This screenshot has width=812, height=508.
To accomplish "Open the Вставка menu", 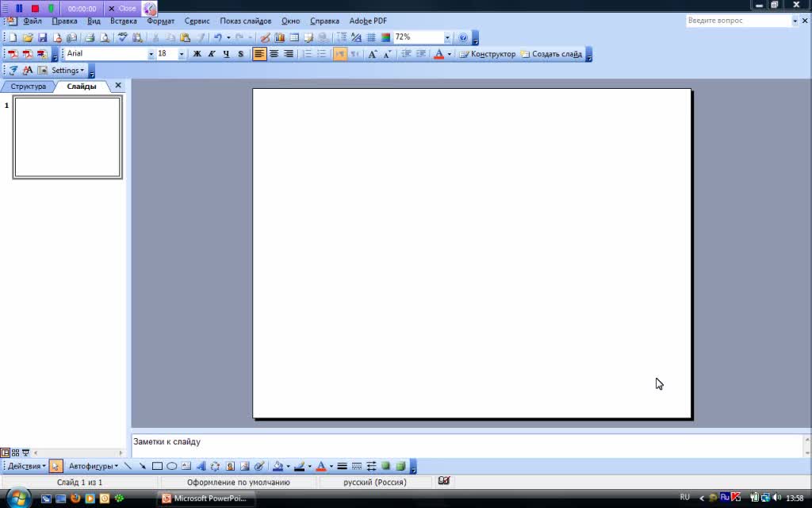I will pos(123,21).
